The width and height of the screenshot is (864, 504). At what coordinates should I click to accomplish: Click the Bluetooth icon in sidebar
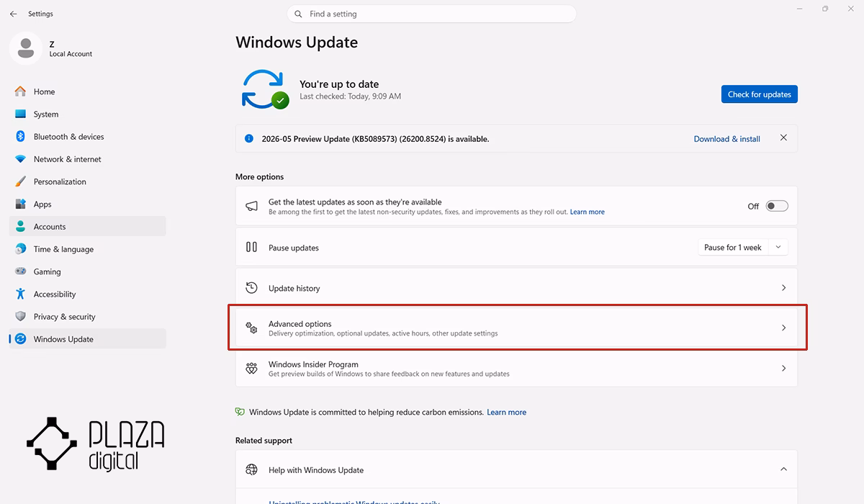pos(20,137)
